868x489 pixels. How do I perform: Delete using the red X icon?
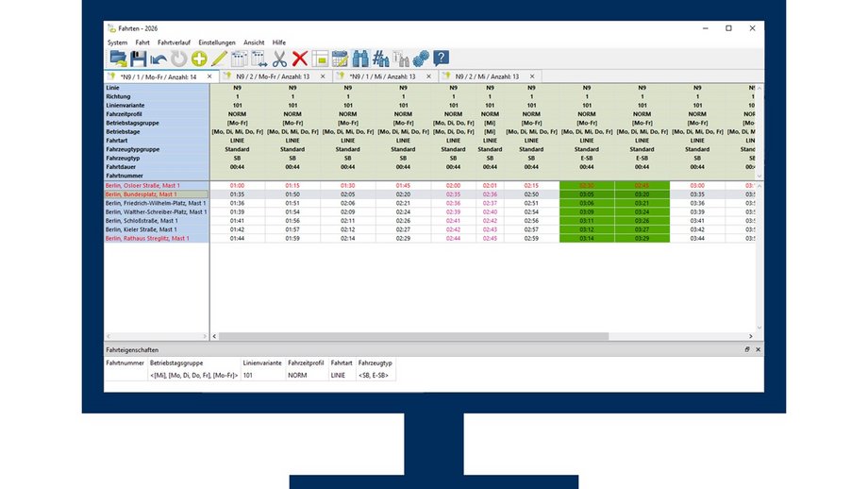(x=300, y=59)
